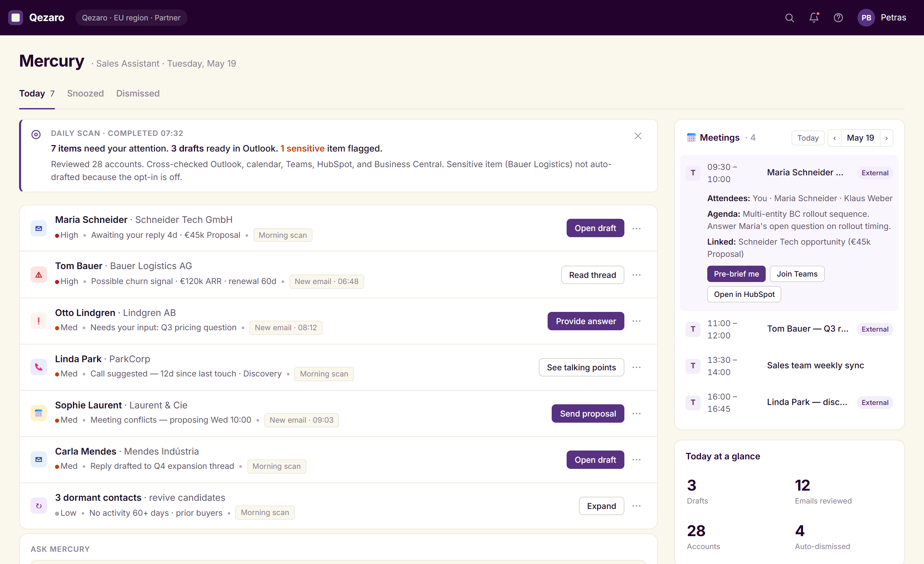924x564 pixels.
Task: Click calendar icon on Sophie Laurent row
Action: [39, 413]
